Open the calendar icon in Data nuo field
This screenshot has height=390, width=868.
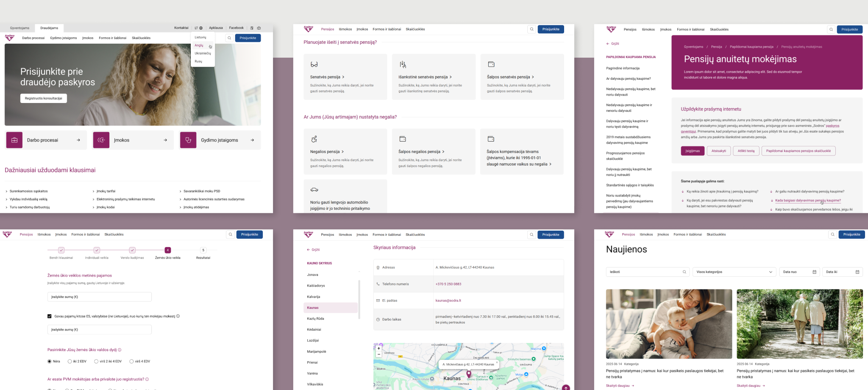coord(814,272)
